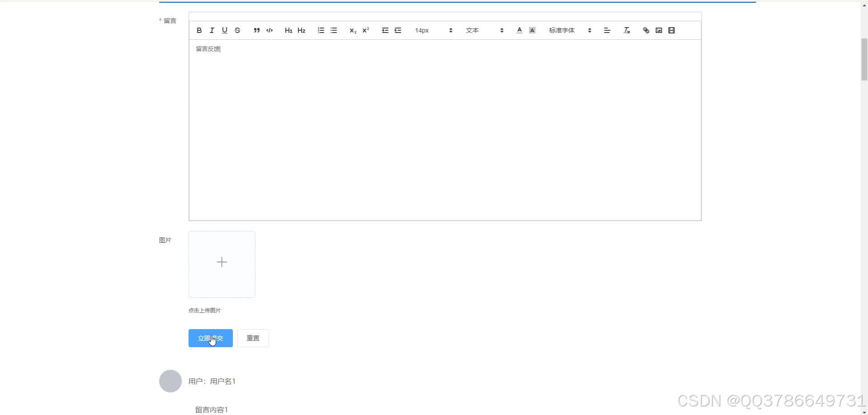Click the 图片 field label
The image size is (868, 415).
pyautogui.click(x=165, y=240)
